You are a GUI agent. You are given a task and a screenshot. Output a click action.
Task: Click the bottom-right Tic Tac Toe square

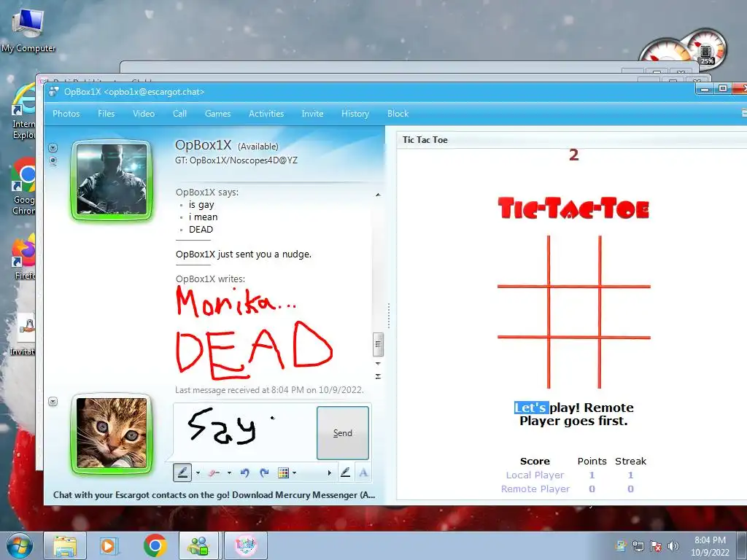[625, 363]
